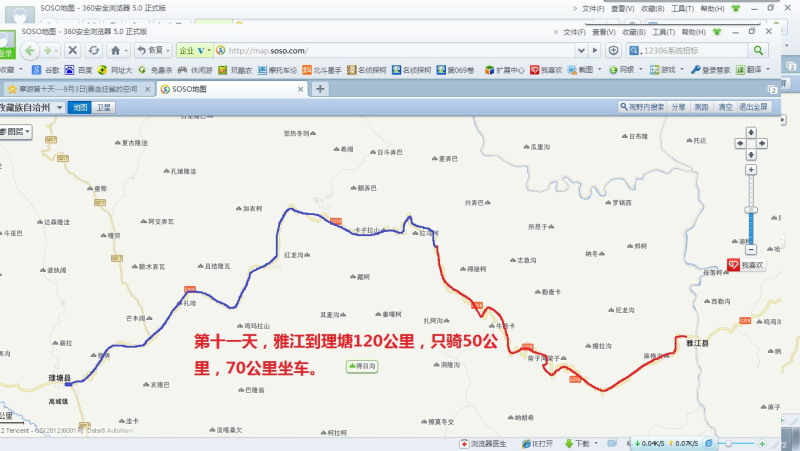The height and width of the screenshot is (451, 800).
Task: Select the 地图 map view mode
Action: point(81,106)
